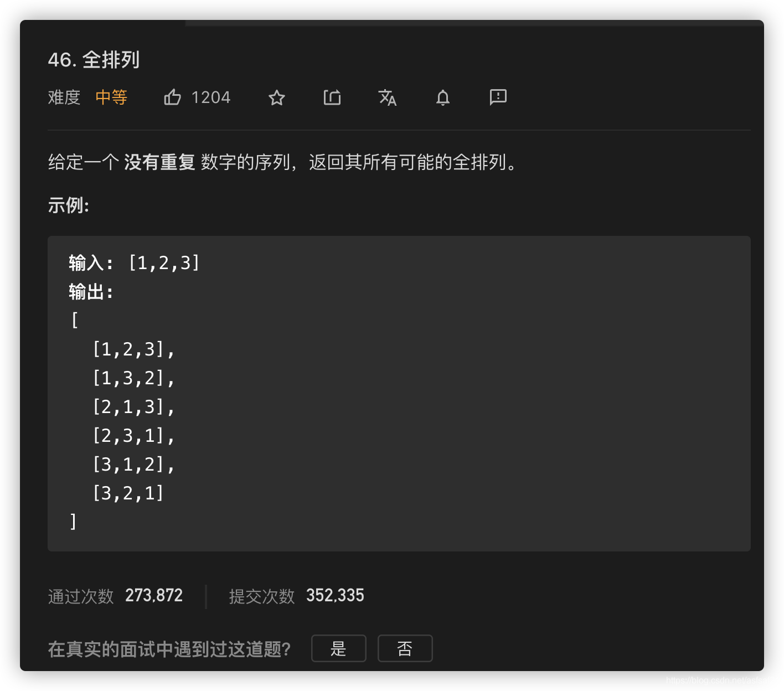Screen dimensions: 784x691
Task: Click the bold text 没有重复
Action: click(x=159, y=163)
